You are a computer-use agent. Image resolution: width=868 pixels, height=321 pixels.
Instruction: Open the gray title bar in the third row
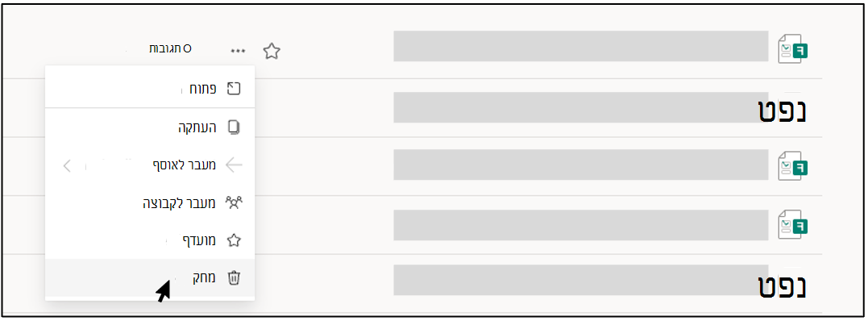(x=581, y=165)
